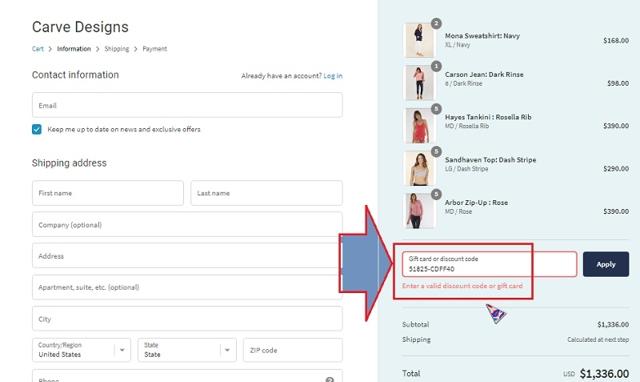Click the Arbor Zip-Up thumbnail

click(x=419, y=211)
